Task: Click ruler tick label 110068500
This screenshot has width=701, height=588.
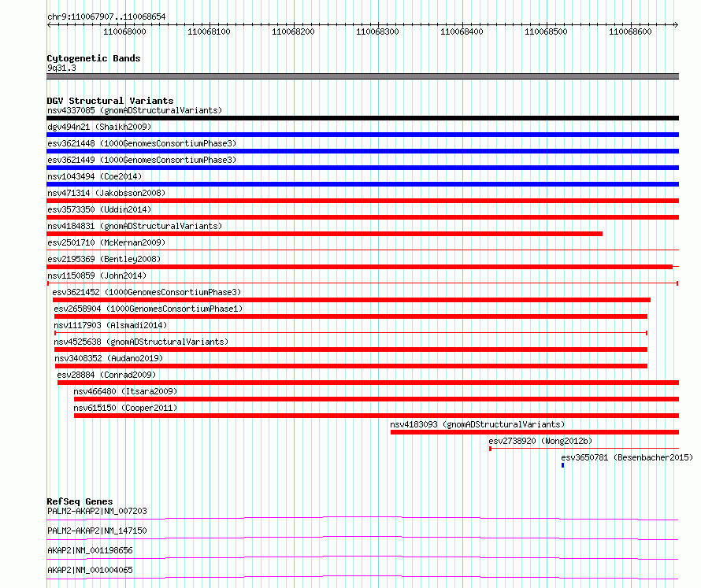Action: [546, 31]
